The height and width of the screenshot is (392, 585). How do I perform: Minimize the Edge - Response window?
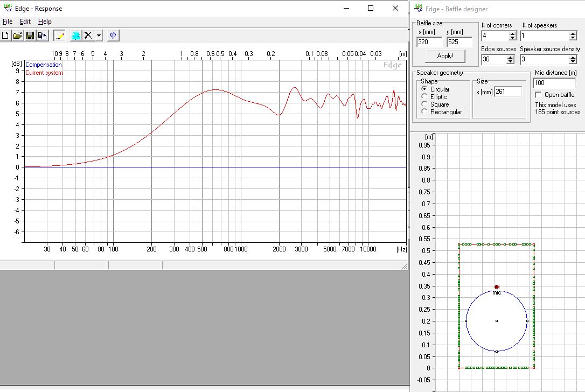[x=346, y=8]
